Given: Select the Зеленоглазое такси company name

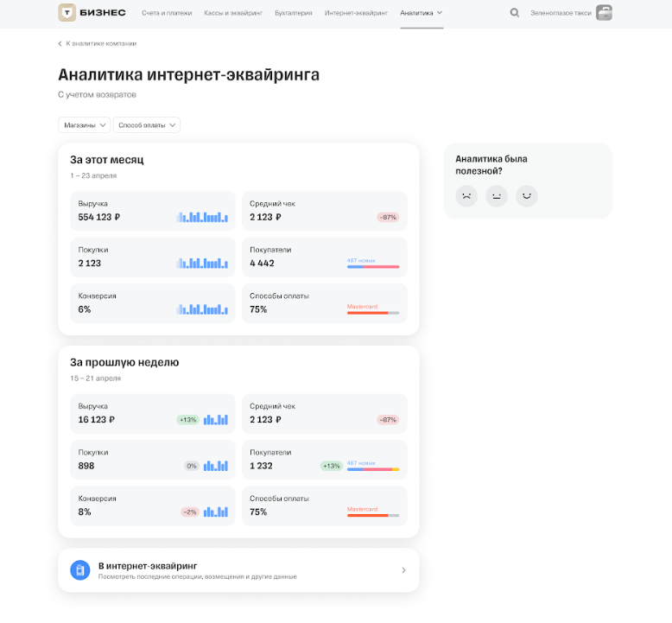Looking at the screenshot, I should (561, 13).
